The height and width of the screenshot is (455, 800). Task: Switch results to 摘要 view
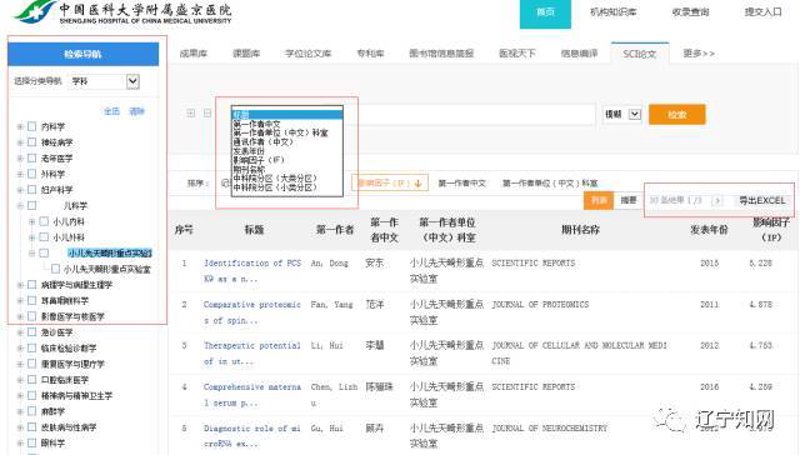click(628, 200)
